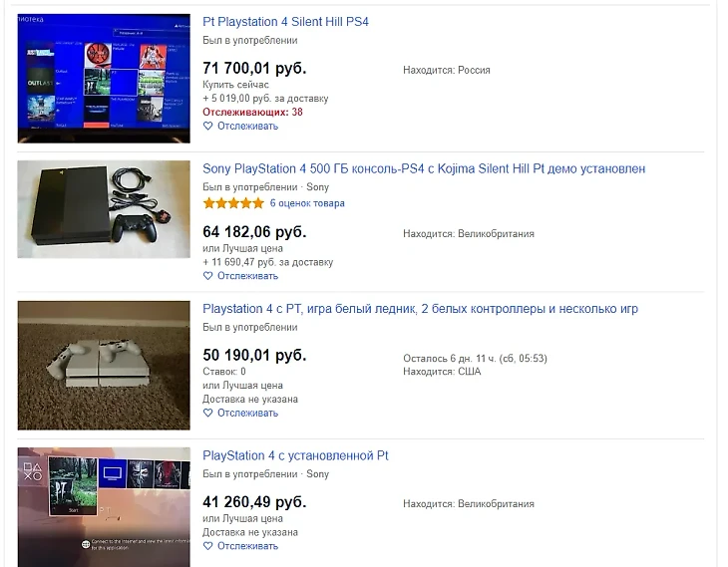Click 'Отслеживать' under the Russia-located listing
The height and width of the screenshot is (567, 728).
tap(247, 126)
